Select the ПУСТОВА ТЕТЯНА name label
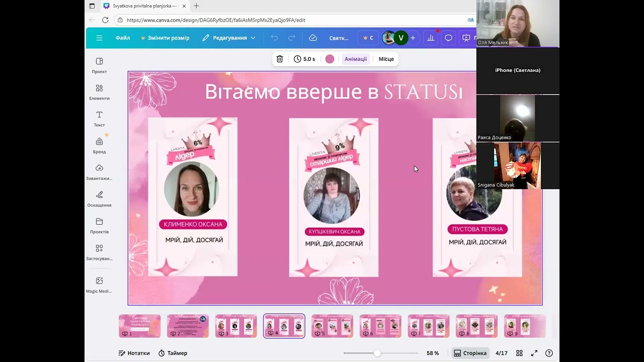 pyautogui.click(x=477, y=229)
